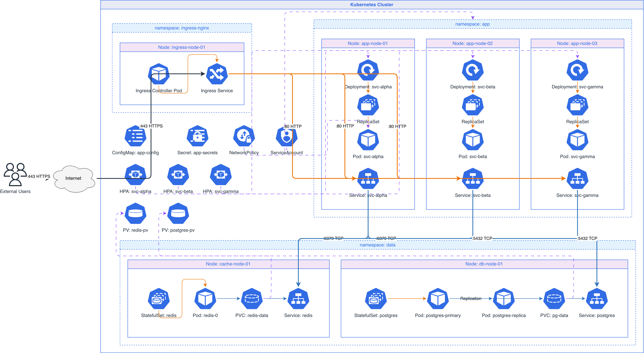Click the Ingress Service icon
This screenshot has height=353, width=644.
point(217,74)
